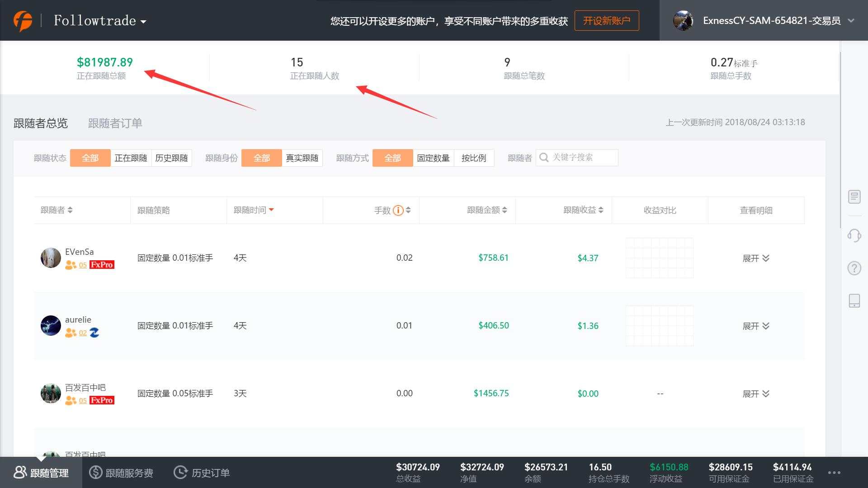Image resolution: width=868 pixels, height=488 pixels.
Task: Select 按比例 follow method filter
Action: pyautogui.click(x=473, y=158)
